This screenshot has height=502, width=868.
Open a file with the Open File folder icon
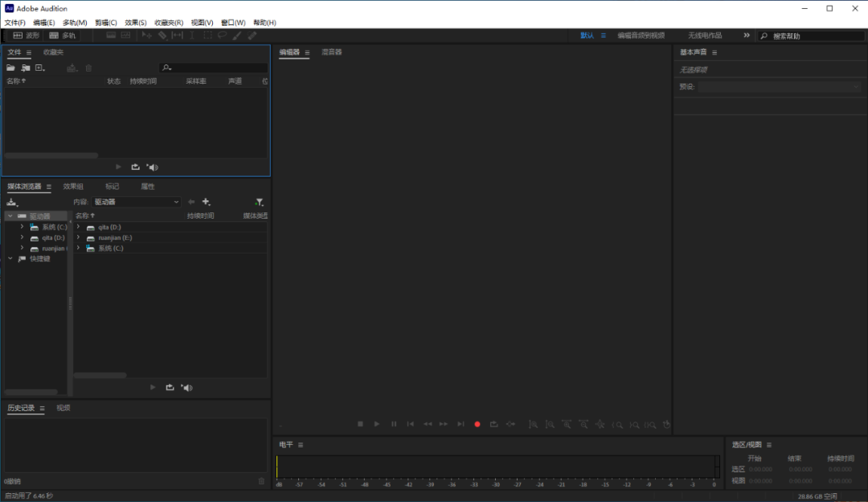coord(10,68)
